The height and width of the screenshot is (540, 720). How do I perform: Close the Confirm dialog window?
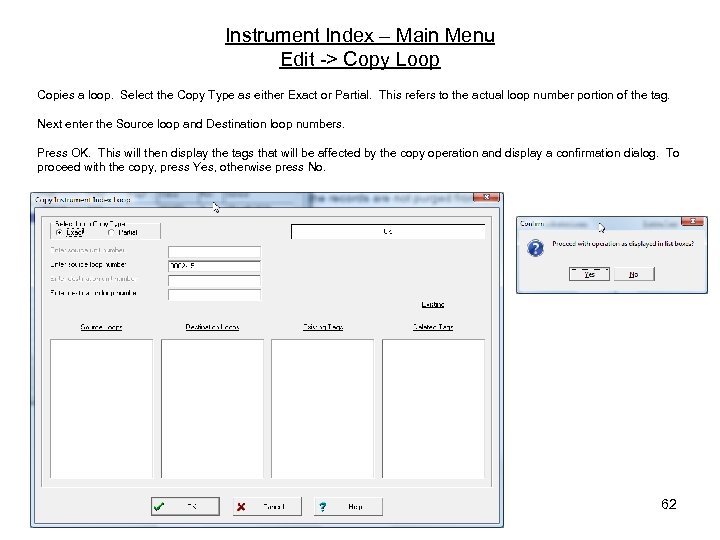tap(692, 221)
